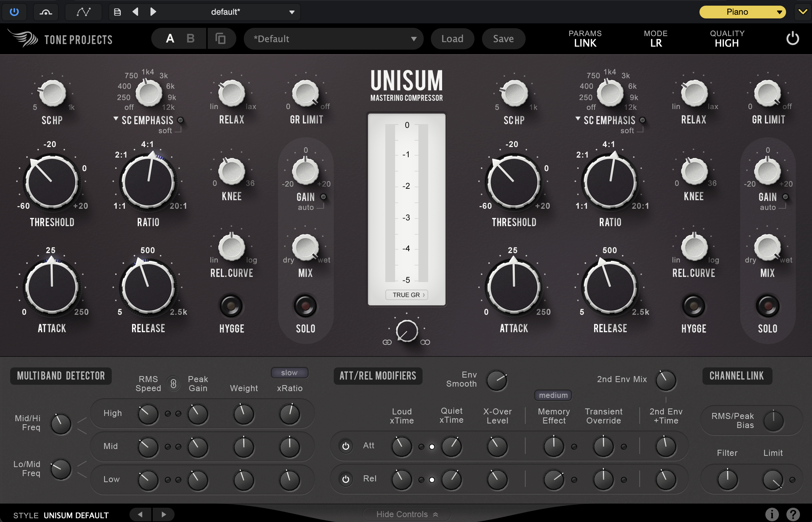The height and width of the screenshot is (522, 812).
Task: Click the center channel link knob
Action: click(407, 331)
